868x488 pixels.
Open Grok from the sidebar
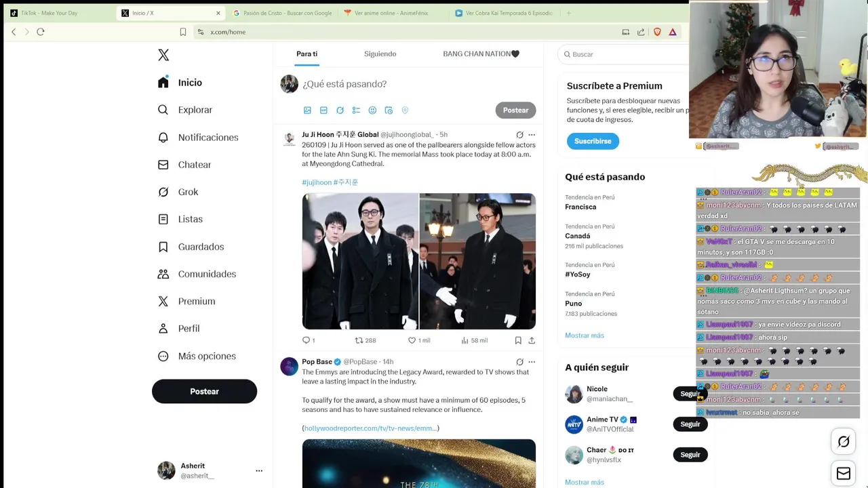[178, 192]
